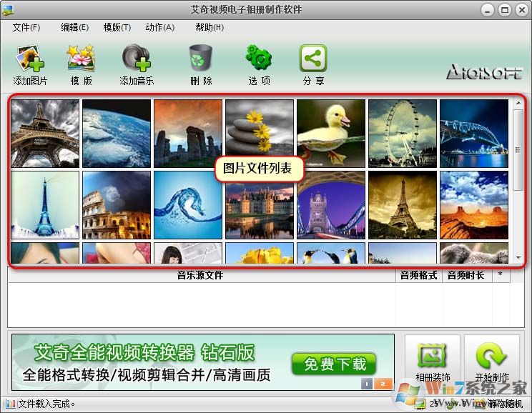Click the image list scrollbar down arrow
532x413 pixels.
(x=518, y=257)
